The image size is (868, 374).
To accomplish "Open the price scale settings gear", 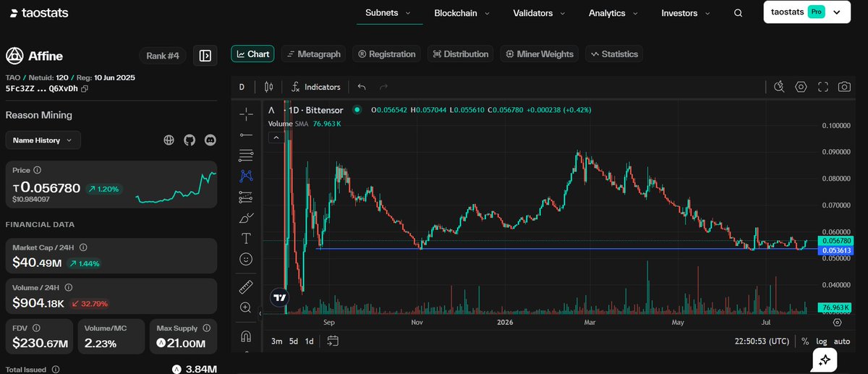I will point(838,322).
